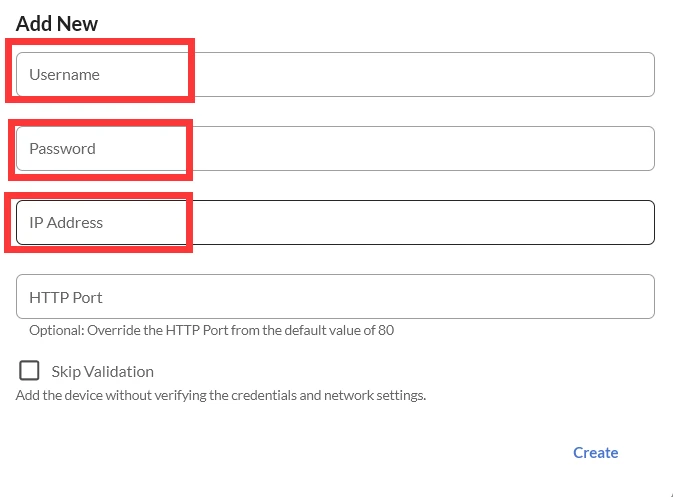Click into the HTTP Port field
The image size is (673, 497).
coord(335,297)
